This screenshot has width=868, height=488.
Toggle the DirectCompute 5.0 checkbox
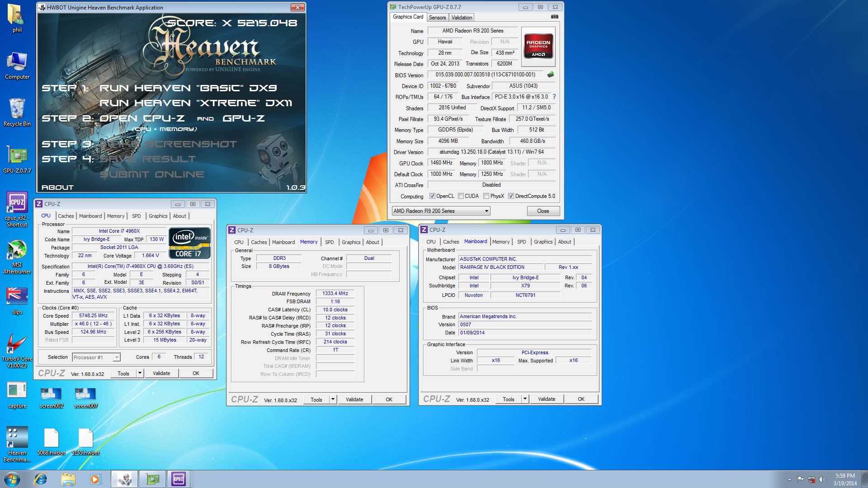[511, 196]
